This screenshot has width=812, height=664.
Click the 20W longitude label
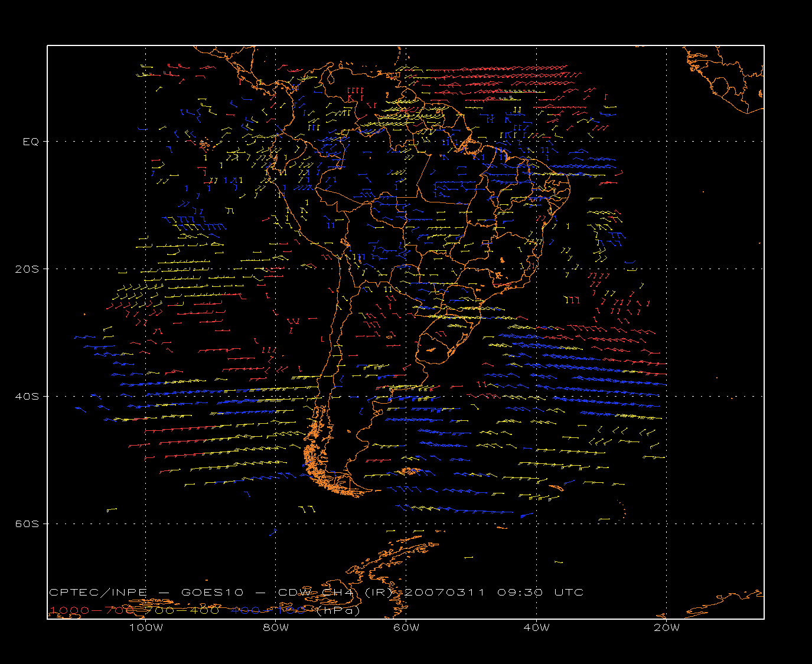pyautogui.click(x=667, y=627)
